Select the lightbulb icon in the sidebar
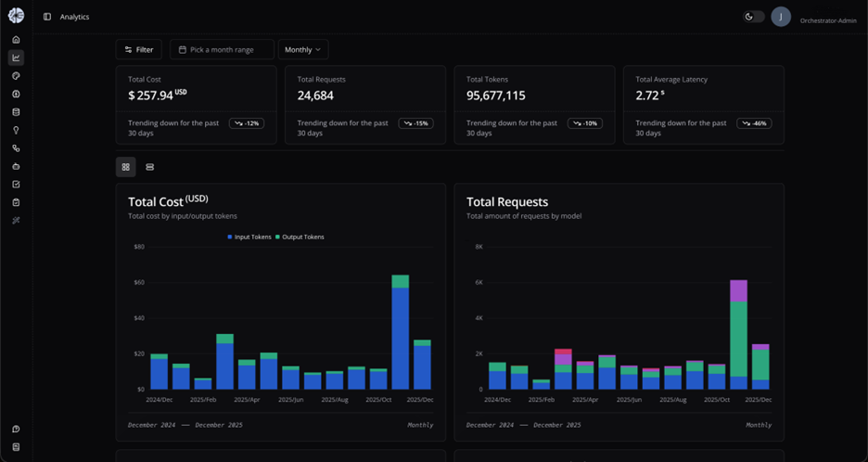This screenshot has height=462, width=868. [x=16, y=130]
